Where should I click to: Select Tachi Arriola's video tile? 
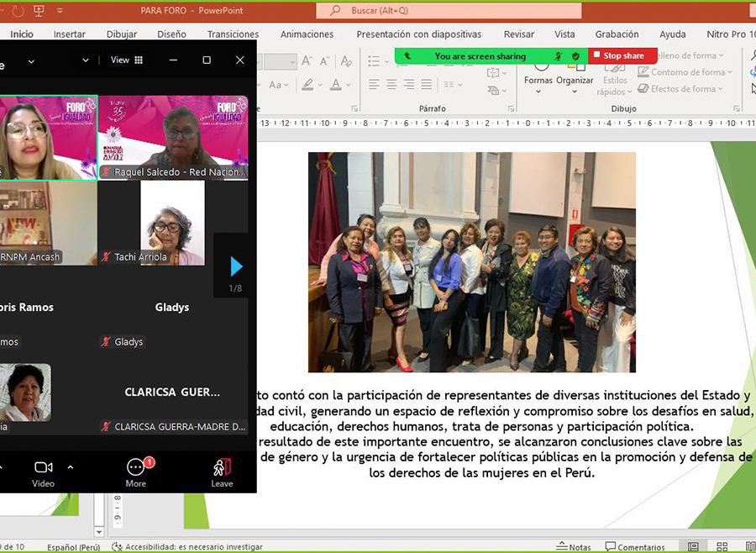pyautogui.click(x=173, y=223)
